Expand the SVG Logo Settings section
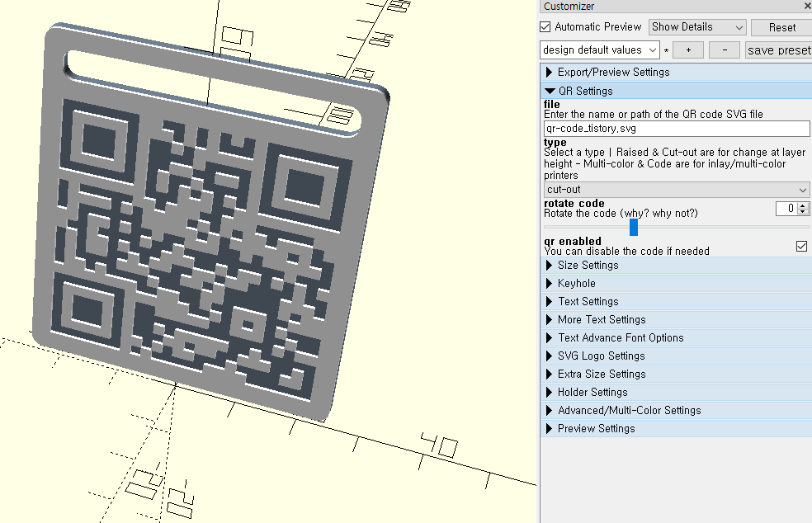812x523 pixels. point(677,356)
